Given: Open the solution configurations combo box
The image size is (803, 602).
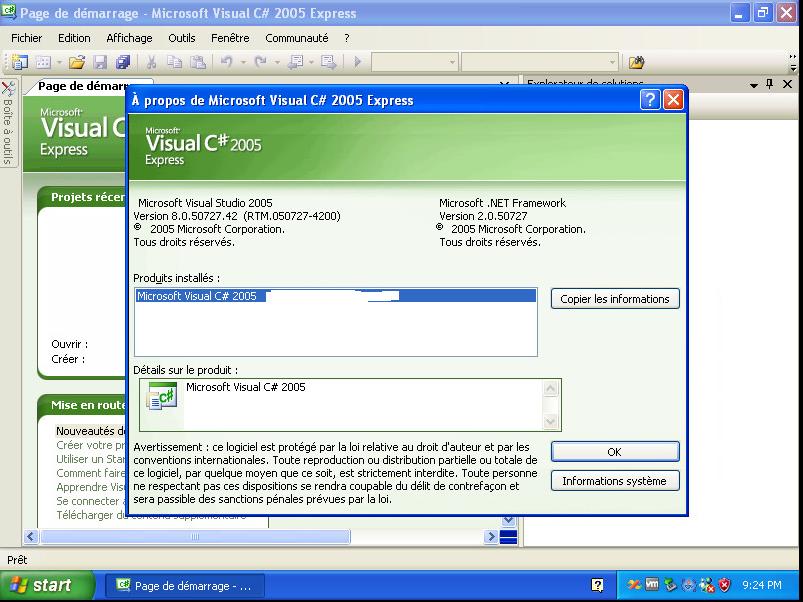Looking at the screenshot, I should (414, 62).
